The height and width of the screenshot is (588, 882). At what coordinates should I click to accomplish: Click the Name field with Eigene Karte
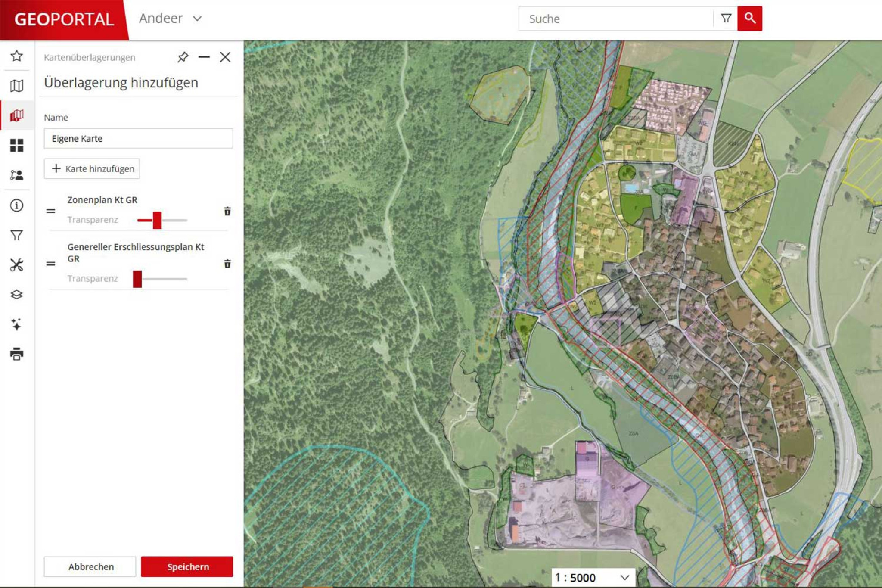[x=138, y=138]
